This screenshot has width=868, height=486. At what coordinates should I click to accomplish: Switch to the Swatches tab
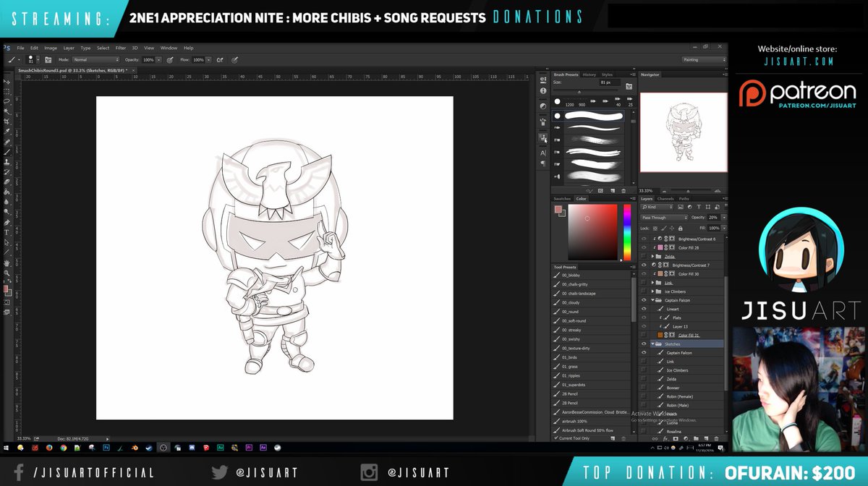click(x=562, y=198)
